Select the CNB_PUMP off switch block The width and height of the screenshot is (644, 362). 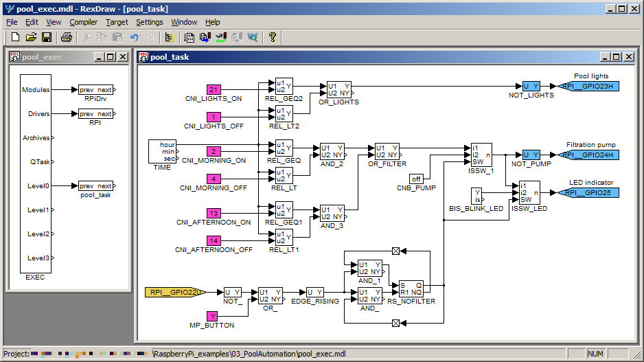click(417, 179)
